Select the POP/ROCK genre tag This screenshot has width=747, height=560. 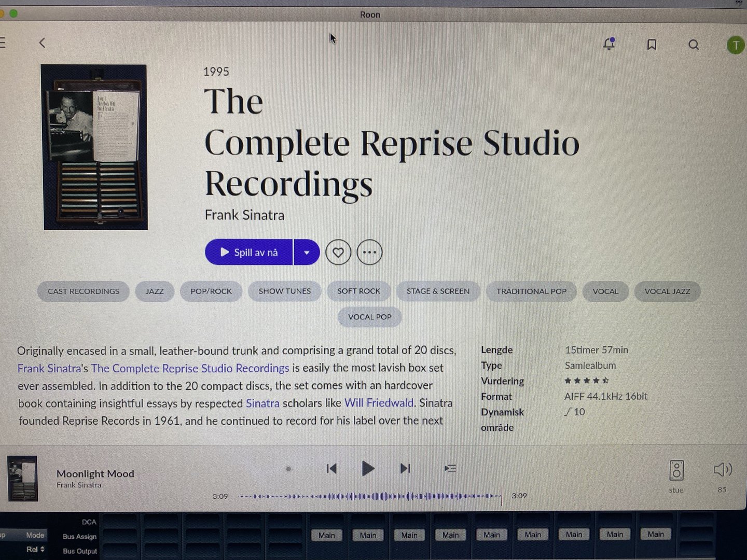tap(211, 291)
